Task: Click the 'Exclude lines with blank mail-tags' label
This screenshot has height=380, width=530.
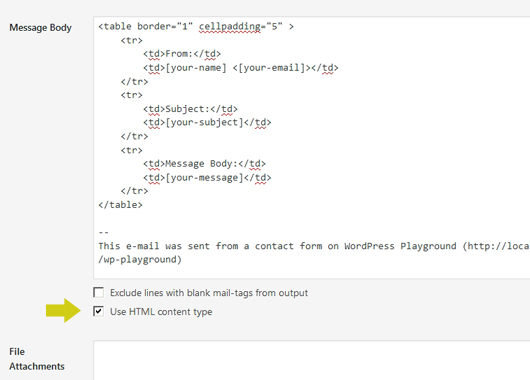Action: [209, 293]
